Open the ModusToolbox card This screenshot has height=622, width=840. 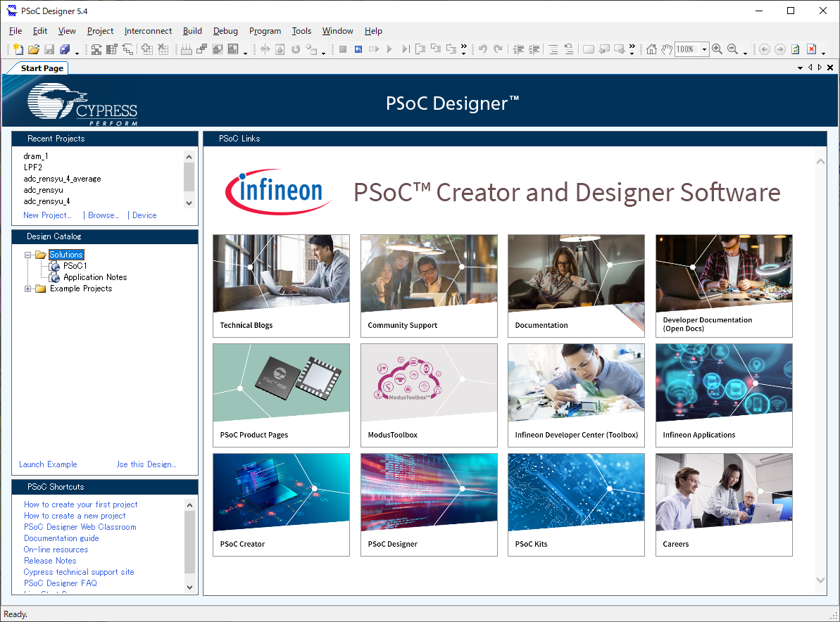click(x=429, y=395)
